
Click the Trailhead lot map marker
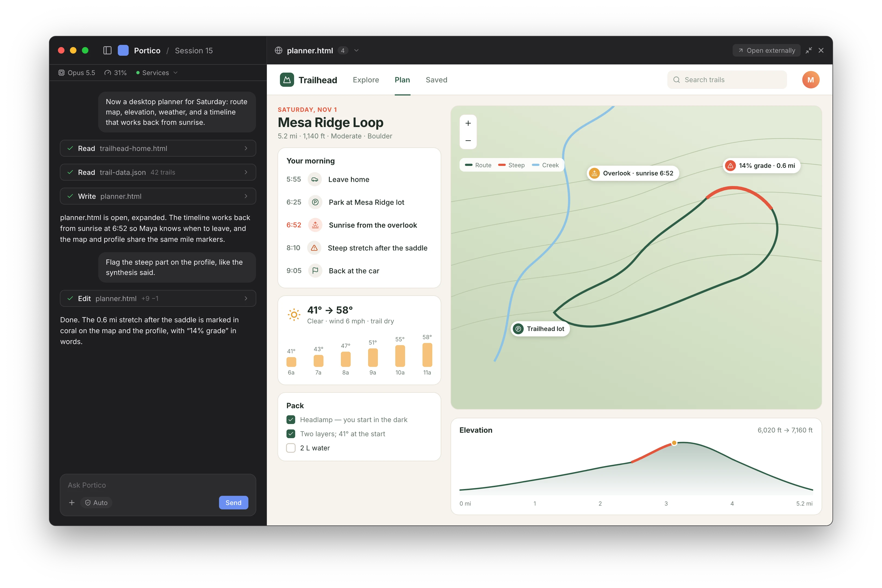(540, 329)
